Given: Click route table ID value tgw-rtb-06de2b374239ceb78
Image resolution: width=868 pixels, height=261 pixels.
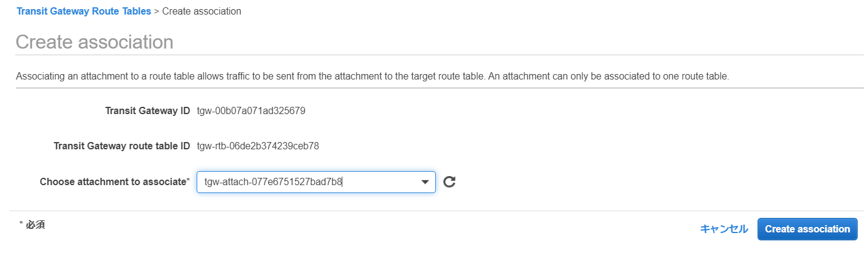Looking at the screenshot, I should pos(258,146).
